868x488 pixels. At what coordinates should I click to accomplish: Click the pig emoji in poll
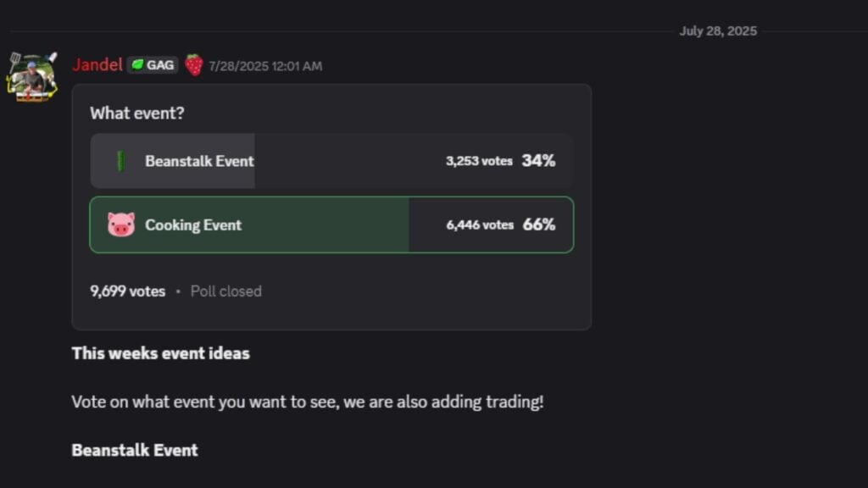(x=120, y=225)
